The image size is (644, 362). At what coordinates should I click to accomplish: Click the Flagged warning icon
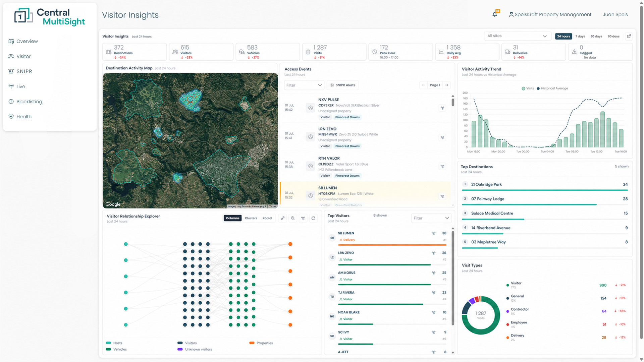(x=574, y=52)
